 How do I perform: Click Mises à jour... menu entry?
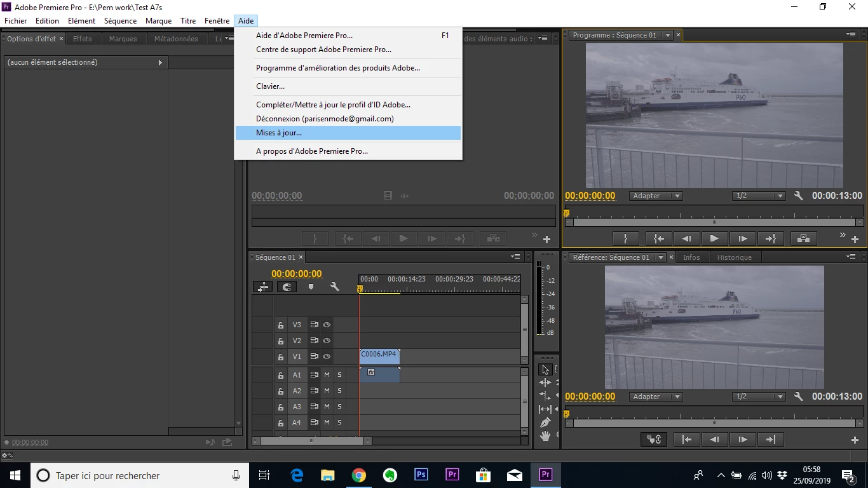[x=348, y=133]
